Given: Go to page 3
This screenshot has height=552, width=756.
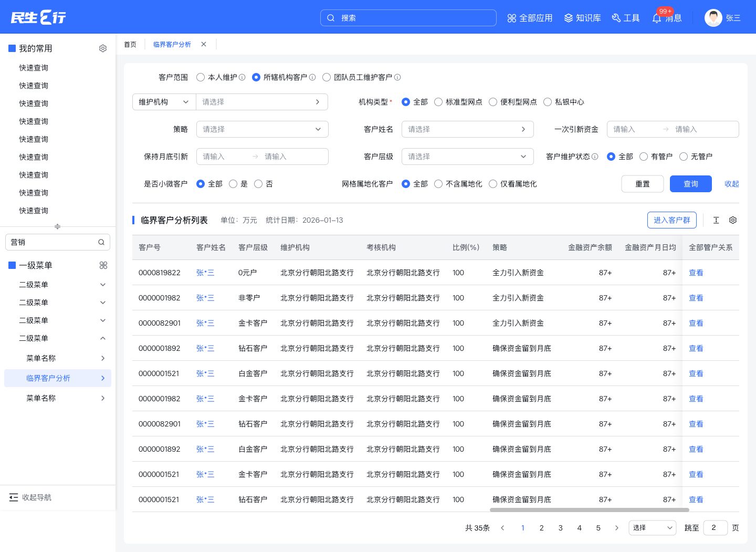Looking at the screenshot, I should 561,528.
